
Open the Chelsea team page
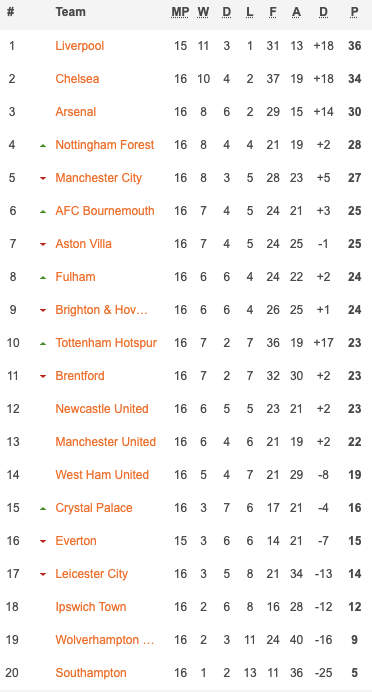[x=77, y=79]
